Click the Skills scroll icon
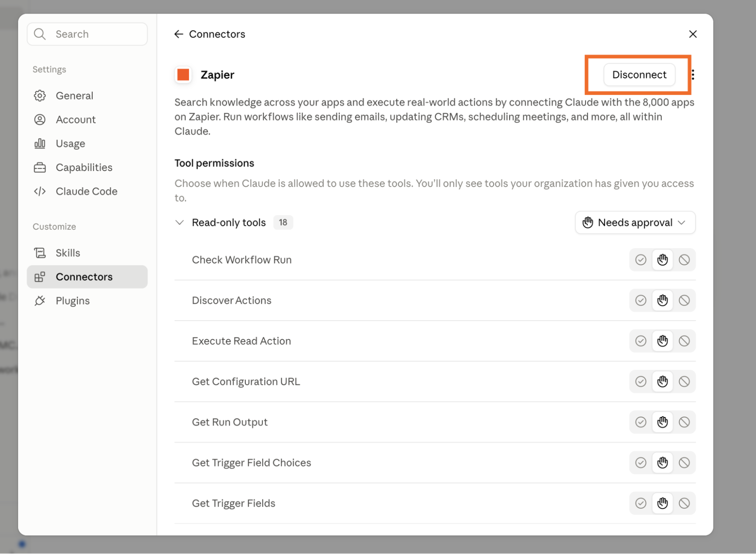Image resolution: width=756 pixels, height=554 pixels. (40, 253)
